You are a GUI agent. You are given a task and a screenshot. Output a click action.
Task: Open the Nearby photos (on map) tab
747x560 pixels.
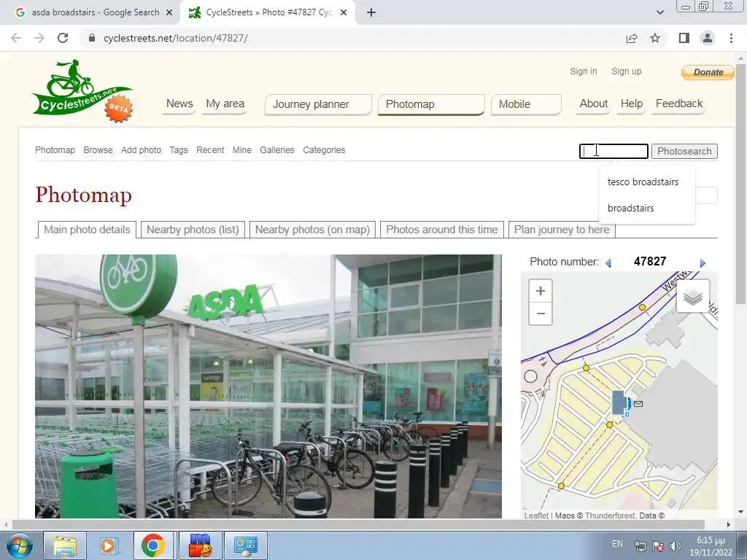tap(312, 230)
